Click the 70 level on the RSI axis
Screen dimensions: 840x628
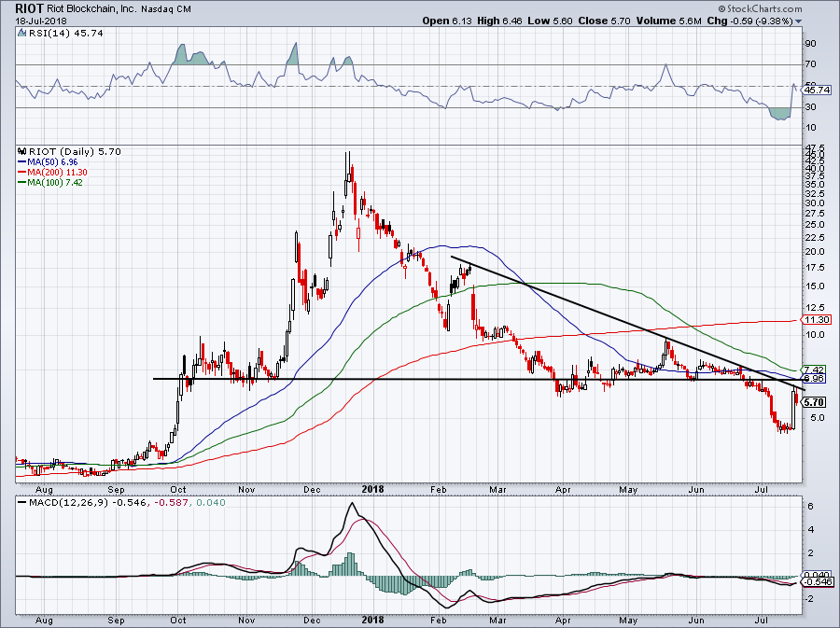(810, 64)
